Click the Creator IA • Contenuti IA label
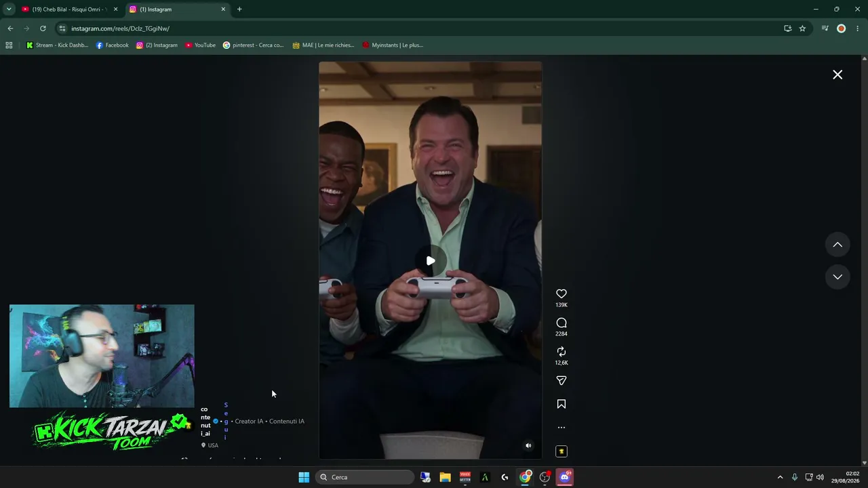868x488 pixels. pos(270,422)
